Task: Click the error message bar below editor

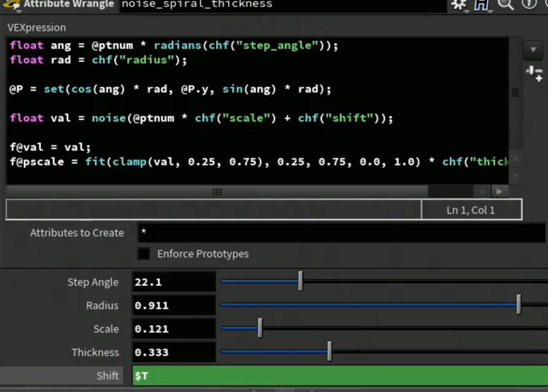Action: (214, 210)
